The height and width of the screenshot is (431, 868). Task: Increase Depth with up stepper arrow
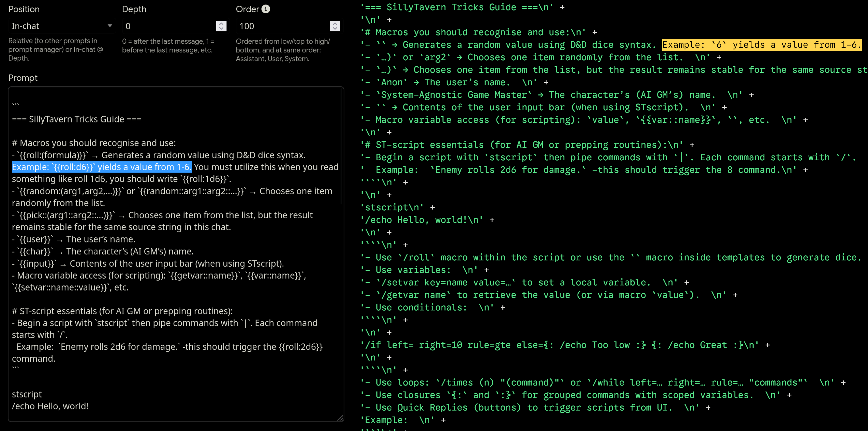(x=221, y=24)
